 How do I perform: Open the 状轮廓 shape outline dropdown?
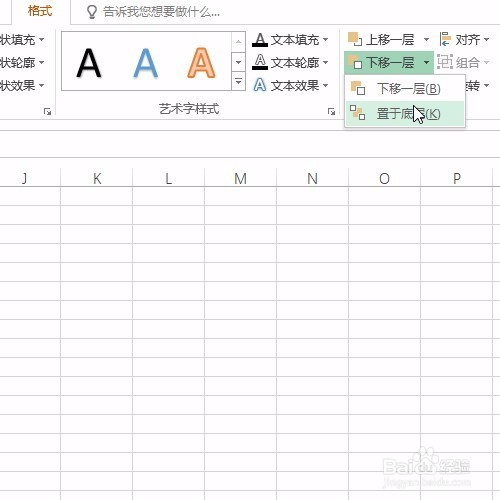(41, 62)
